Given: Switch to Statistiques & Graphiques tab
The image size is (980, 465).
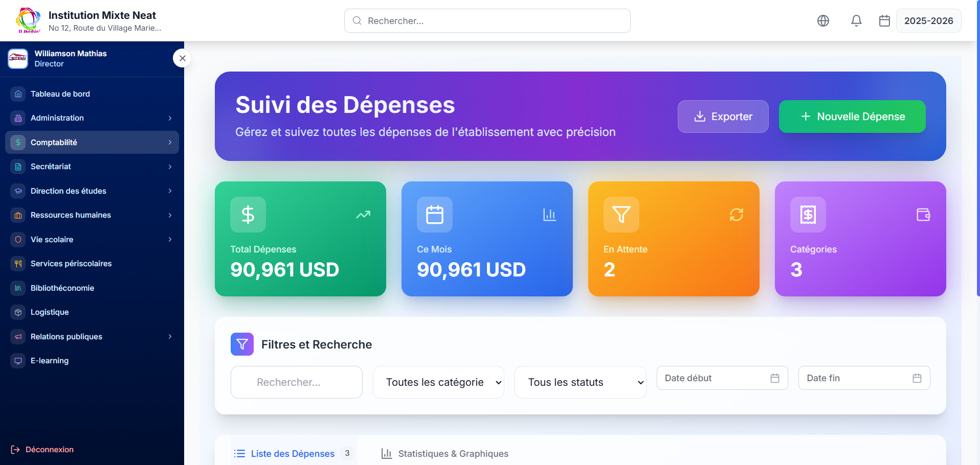Looking at the screenshot, I should [444, 454].
